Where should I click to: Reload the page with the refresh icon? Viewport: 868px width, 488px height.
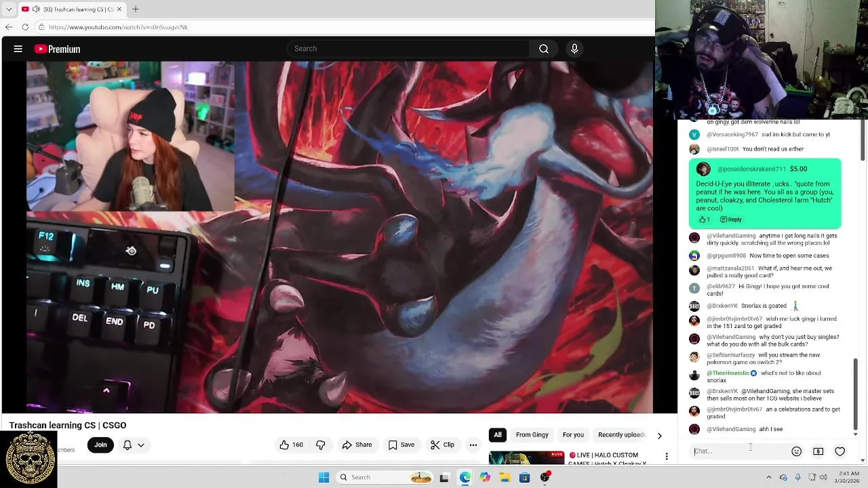coord(25,27)
